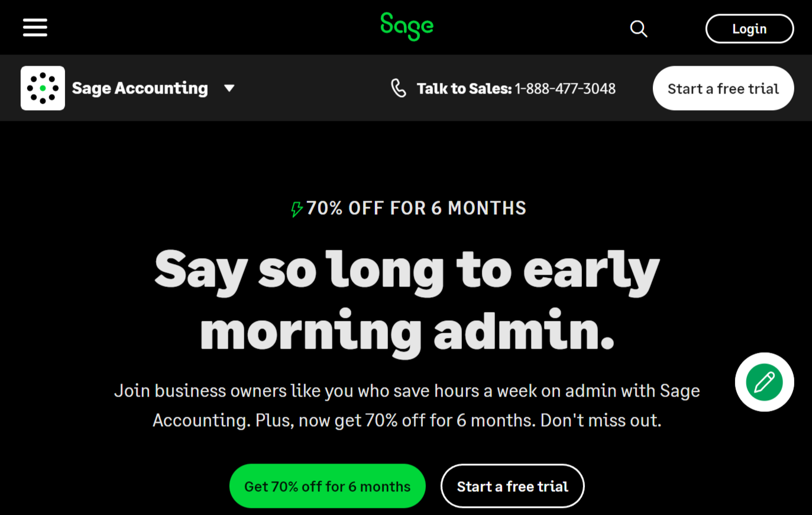812x515 pixels.
Task: Click the phone handset icon
Action: (x=399, y=88)
